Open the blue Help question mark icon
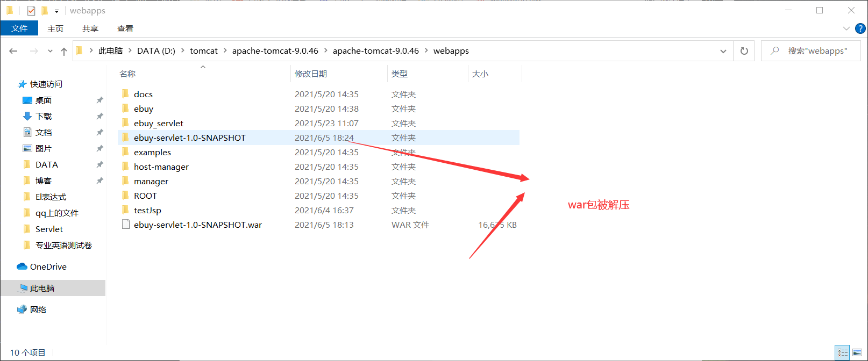Viewport: 868px width, 361px height. pos(860,28)
